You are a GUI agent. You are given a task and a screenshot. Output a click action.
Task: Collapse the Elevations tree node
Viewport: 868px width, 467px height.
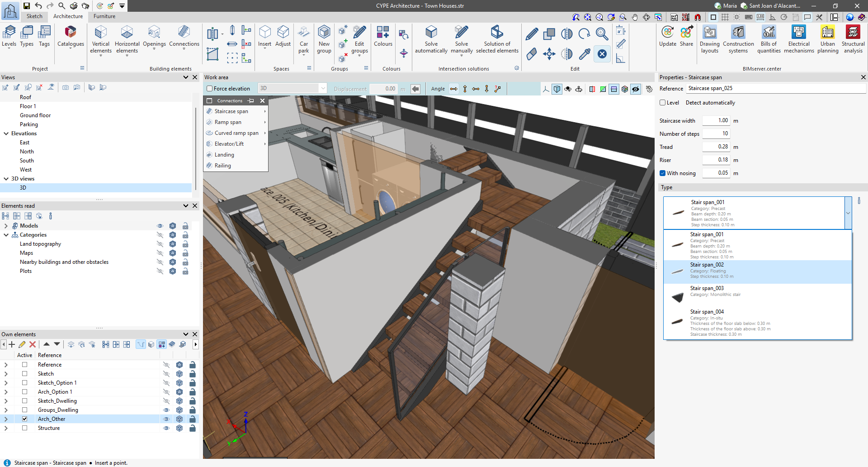click(x=6, y=133)
